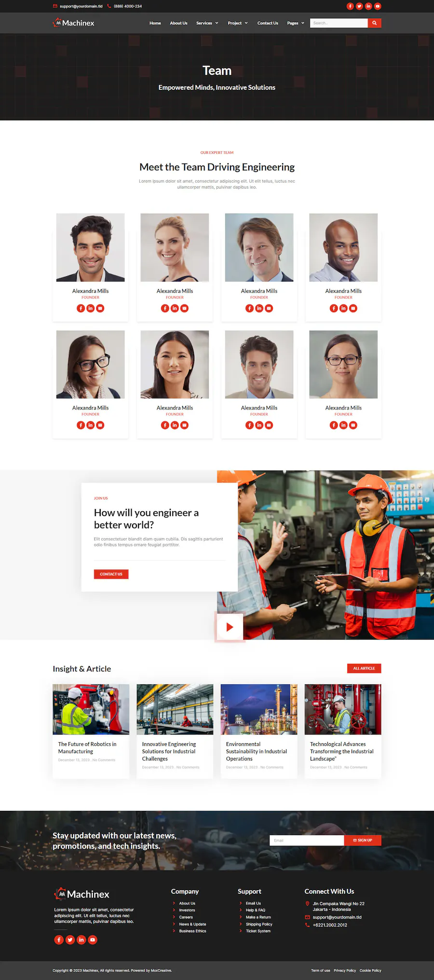The height and width of the screenshot is (980, 434).
Task: Open the Contact Us menu item
Action: pos(268,23)
